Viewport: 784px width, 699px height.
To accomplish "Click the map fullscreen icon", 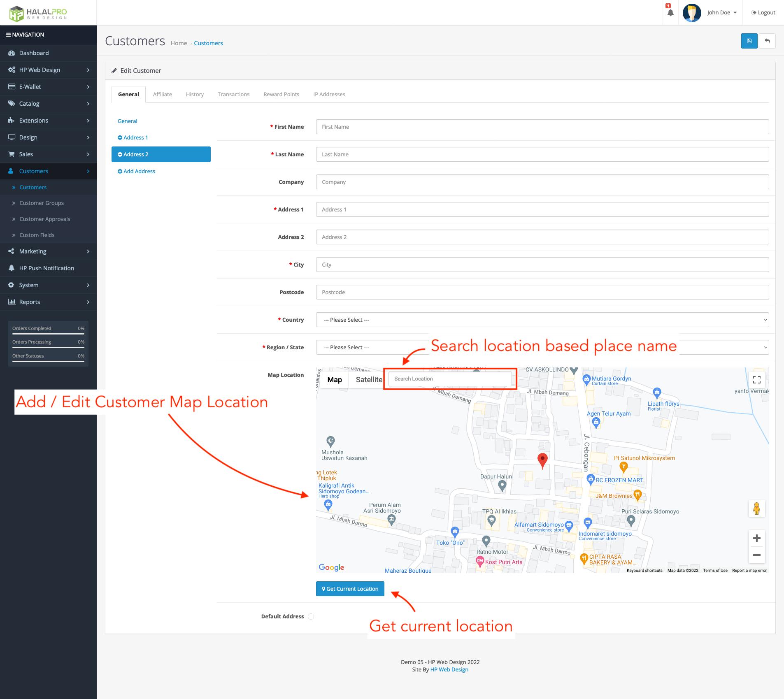I will (x=756, y=379).
